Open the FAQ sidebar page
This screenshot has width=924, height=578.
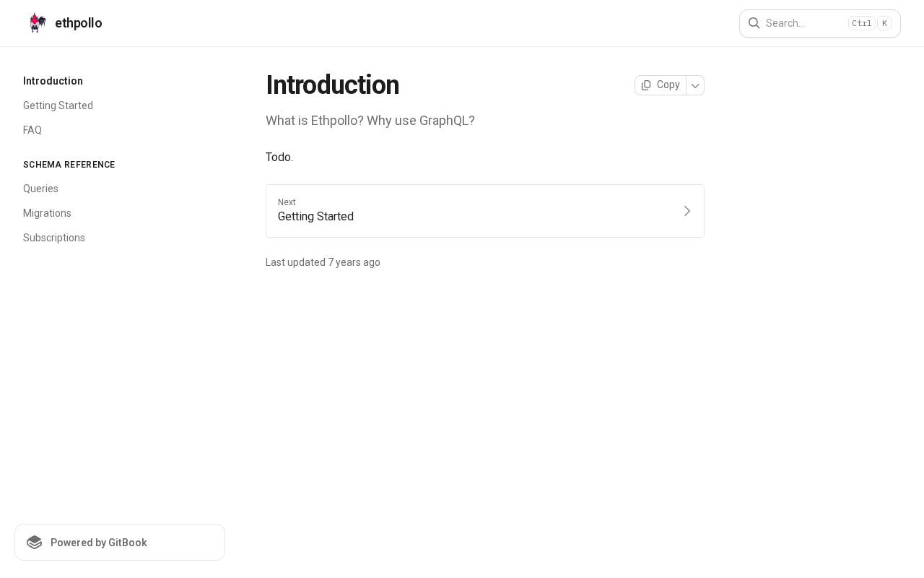click(x=32, y=130)
